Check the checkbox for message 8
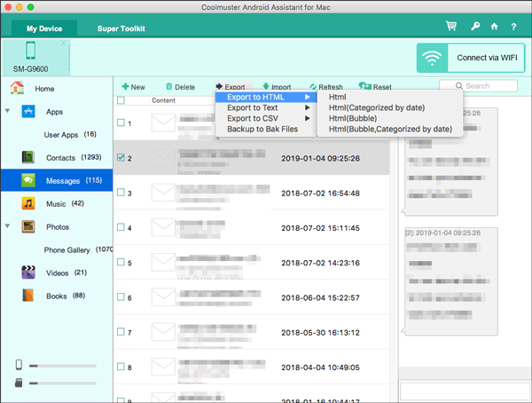 tap(121, 367)
